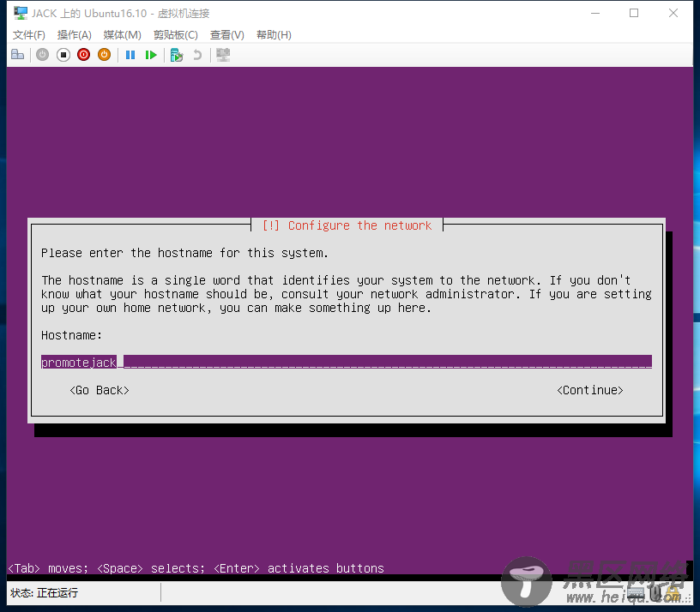
Task: Click the <Continue> button
Action: click(x=590, y=390)
